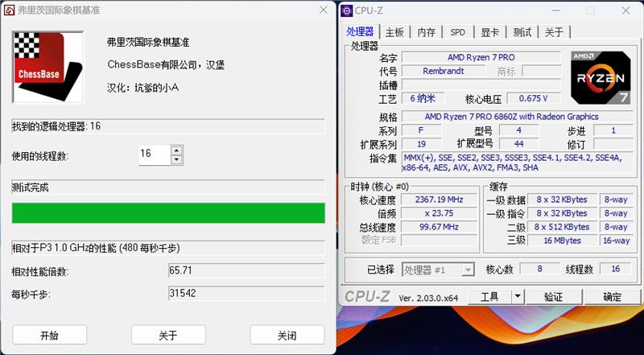The width and height of the screenshot is (644, 355).
Task: Click the Fritz Chess Benchmark title bar icon
Action: pyautogui.click(x=9, y=10)
